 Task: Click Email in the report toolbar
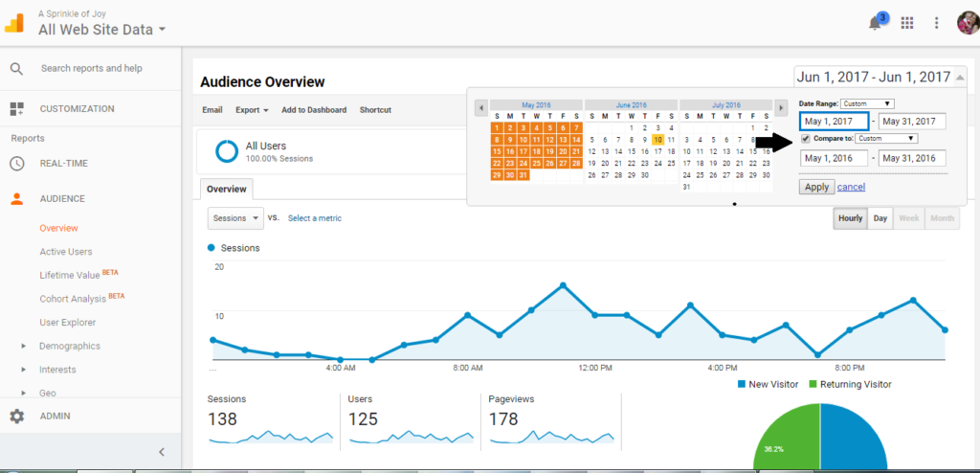212,110
